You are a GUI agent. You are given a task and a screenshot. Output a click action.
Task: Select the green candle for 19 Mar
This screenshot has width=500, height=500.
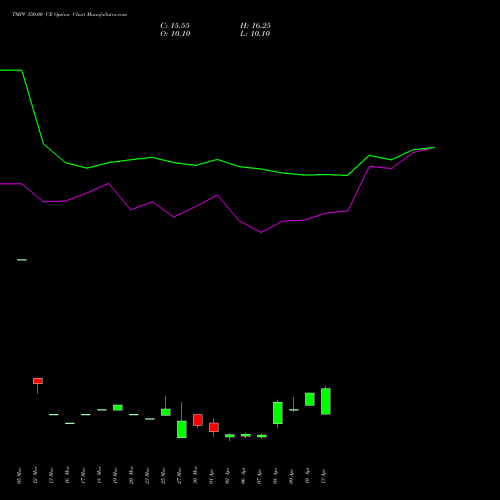point(118,408)
